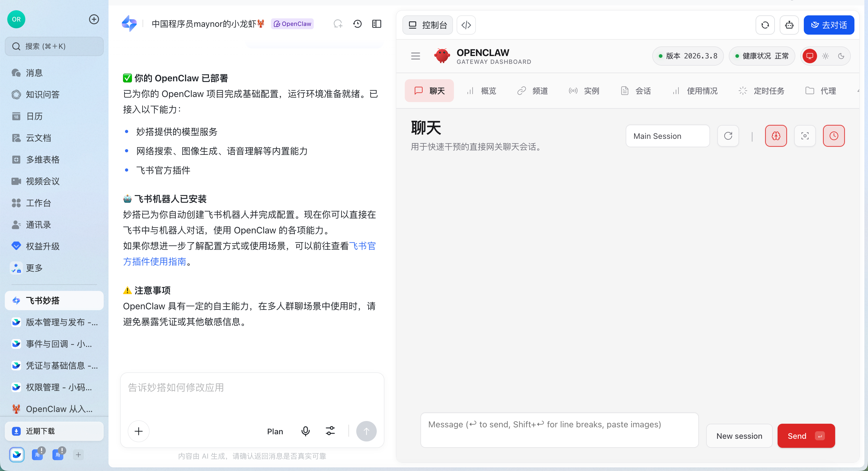The height and width of the screenshot is (471, 868).
Task: Toggle the side panel layout icon
Action: click(376, 24)
